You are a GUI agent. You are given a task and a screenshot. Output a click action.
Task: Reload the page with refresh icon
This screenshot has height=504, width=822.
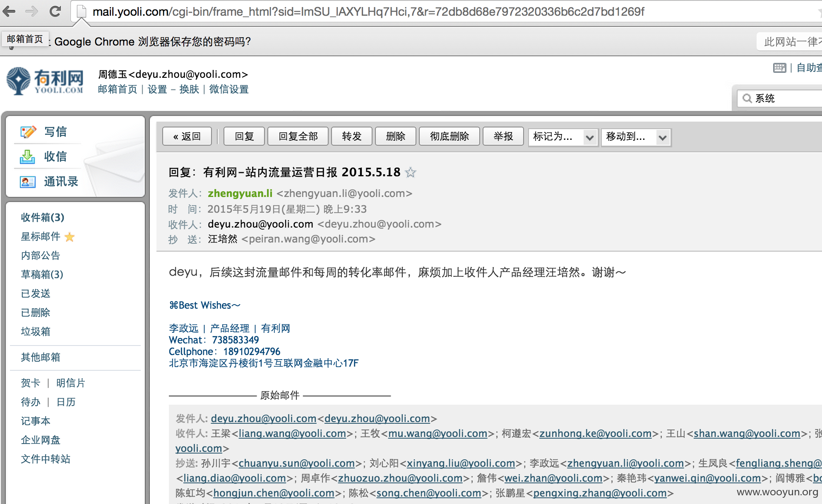(x=55, y=12)
